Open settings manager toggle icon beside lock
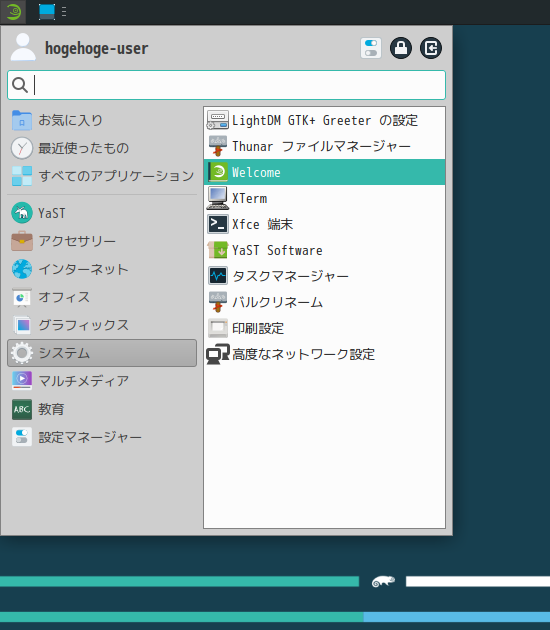Viewport: 550px width, 630px height. point(370,48)
